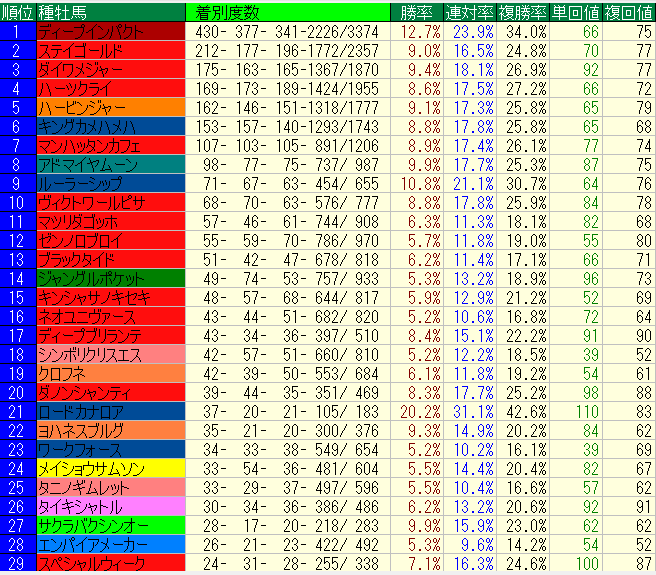Select the sire ヨハネスブルグ
Image resolution: width=656 pixels, height=575 pixels.
[x=111, y=431]
